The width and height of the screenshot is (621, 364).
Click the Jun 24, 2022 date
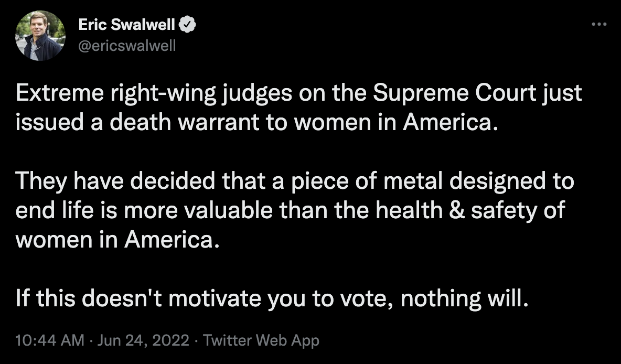pyautogui.click(x=143, y=340)
